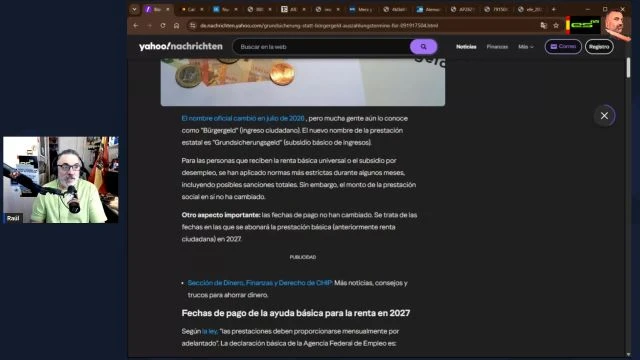640x360 pixels.
Task: Click the green logo overlay top right
Action: coord(584,25)
